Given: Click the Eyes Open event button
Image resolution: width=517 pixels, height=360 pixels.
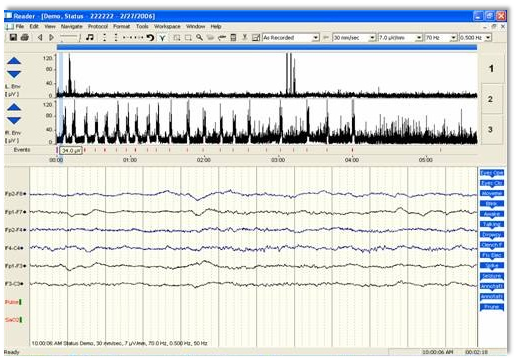Looking at the screenshot, I should click(x=492, y=173).
